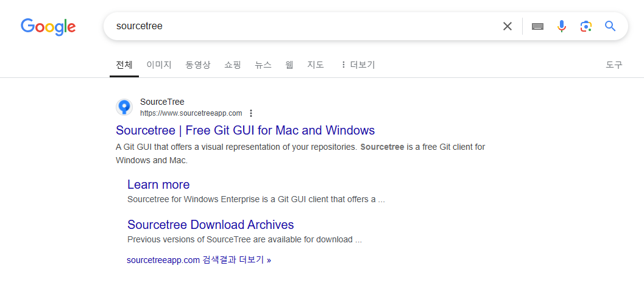The image size is (644, 288).
Task: Clear the search box with X icon
Action: pyautogui.click(x=508, y=26)
